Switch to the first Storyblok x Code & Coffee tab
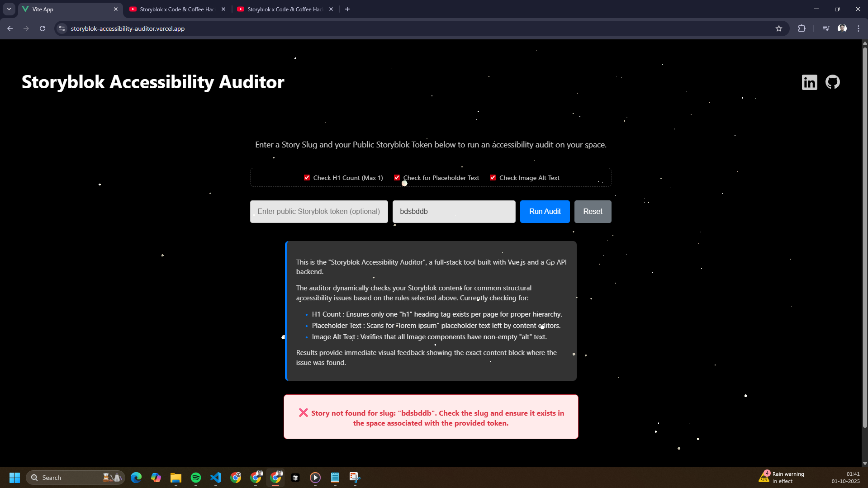The height and width of the screenshot is (488, 868). 177,9
